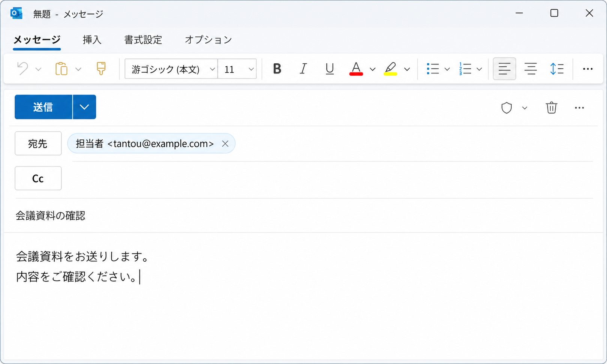
Task: Minimize the message window
Action: pyautogui.click(x=519, y=13)
